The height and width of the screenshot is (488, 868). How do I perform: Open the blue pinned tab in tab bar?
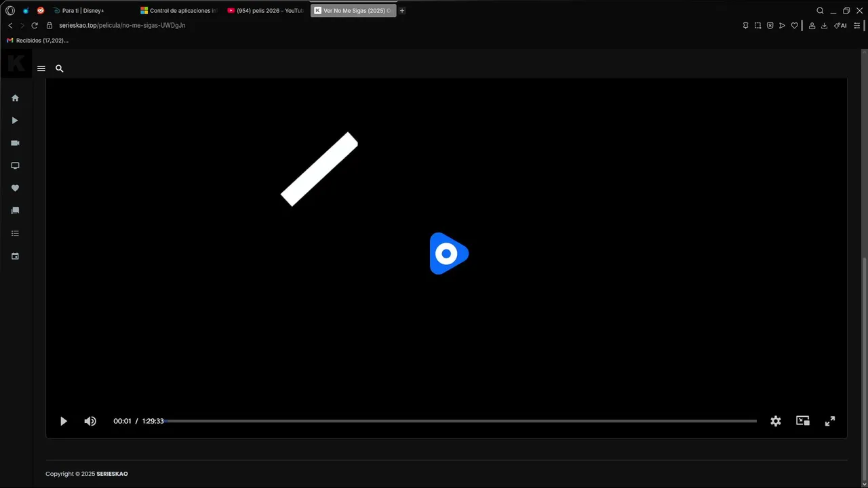[x=26, y=11]
